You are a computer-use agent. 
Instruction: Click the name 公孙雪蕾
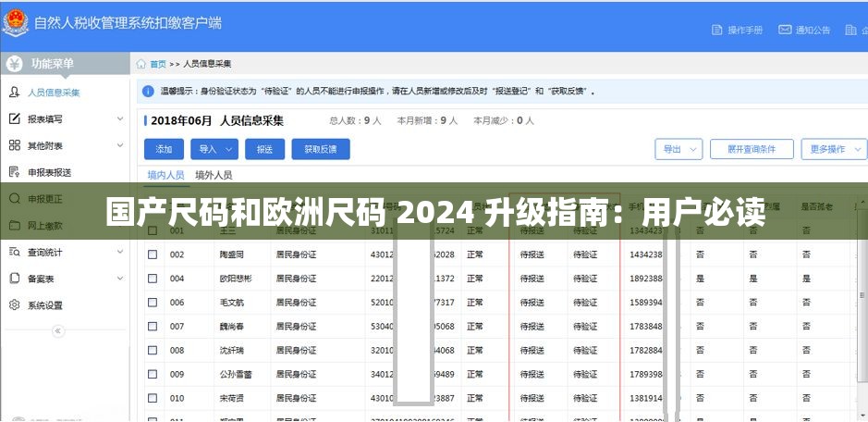[236, 375]
